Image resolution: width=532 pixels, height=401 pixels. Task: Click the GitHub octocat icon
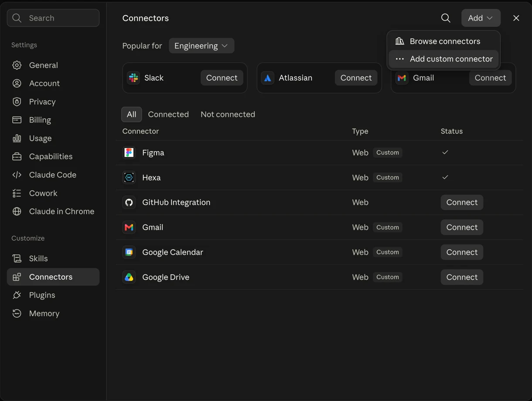[129, 202]
